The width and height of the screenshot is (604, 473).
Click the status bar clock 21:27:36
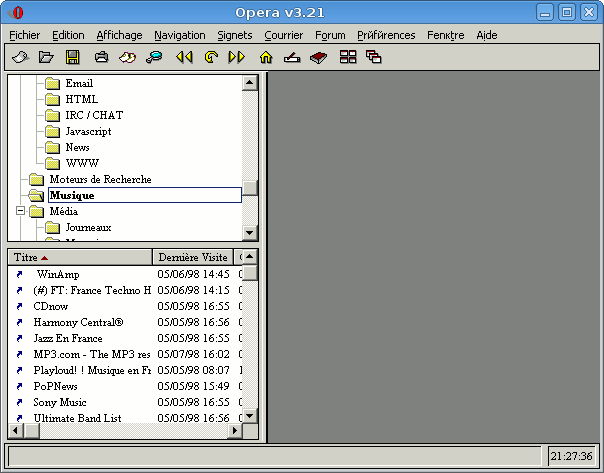point(571,456)
